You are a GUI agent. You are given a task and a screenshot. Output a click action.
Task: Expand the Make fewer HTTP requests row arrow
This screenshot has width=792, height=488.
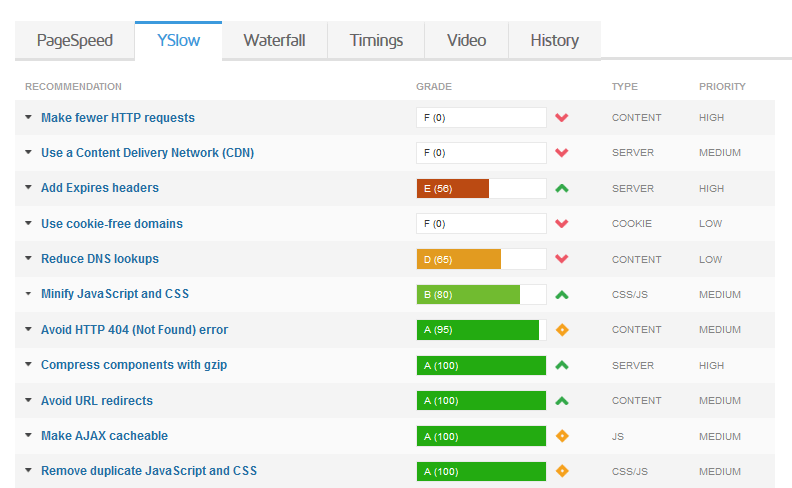coord(28,117)
